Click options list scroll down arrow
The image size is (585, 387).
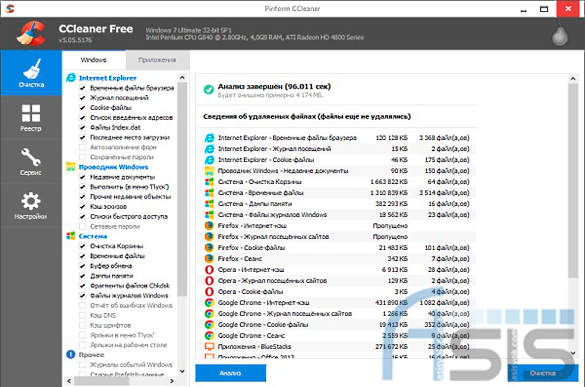pyautogui.click(x=182, y=371)
